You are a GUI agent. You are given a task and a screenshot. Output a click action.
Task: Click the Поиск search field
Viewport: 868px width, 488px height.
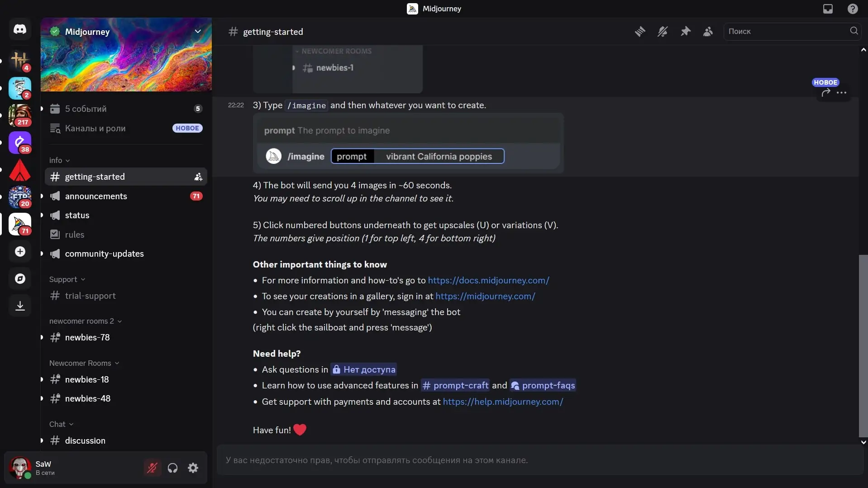[x=787, y=31]
